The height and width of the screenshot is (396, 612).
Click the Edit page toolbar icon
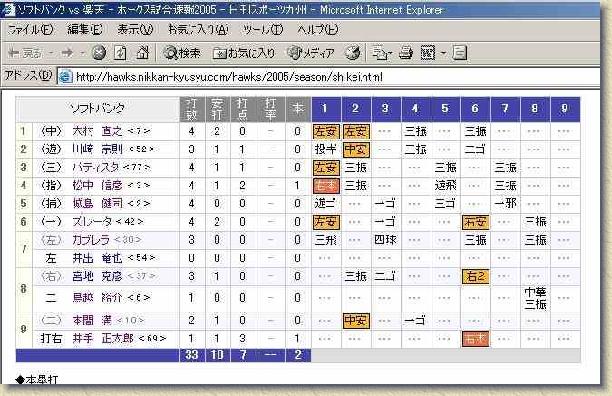[428, 53]
